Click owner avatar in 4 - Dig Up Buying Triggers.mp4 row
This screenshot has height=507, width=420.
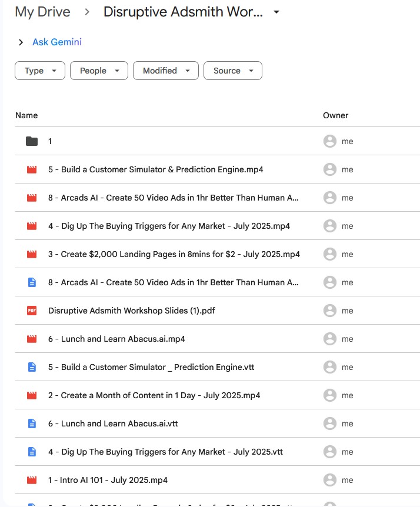pos(330,226)
